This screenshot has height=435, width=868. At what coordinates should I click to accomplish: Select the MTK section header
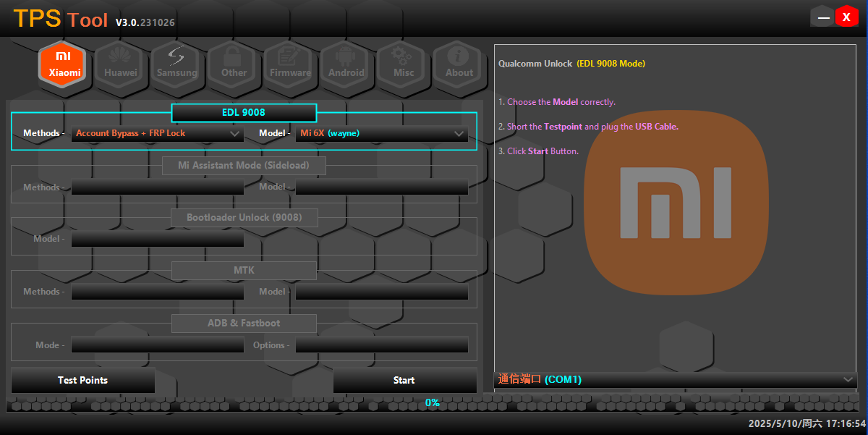[x=244, y=271]
